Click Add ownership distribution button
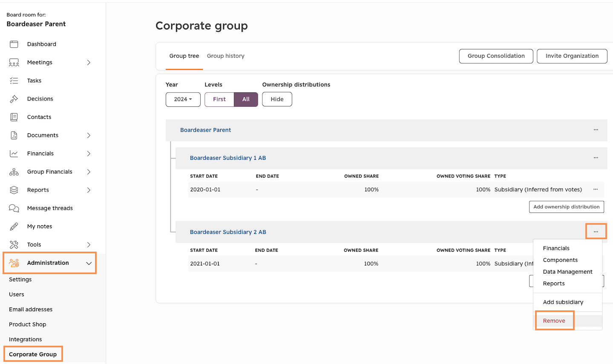 coord(566,207)
